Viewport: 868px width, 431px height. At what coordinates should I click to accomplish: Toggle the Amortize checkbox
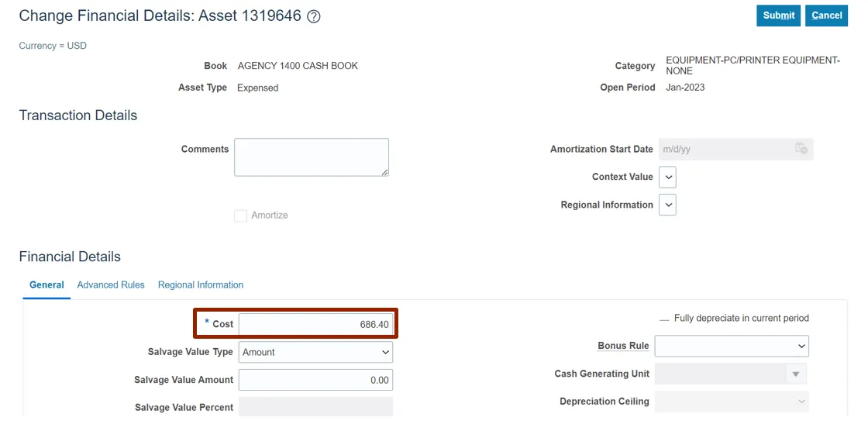(x=240, y=215)
